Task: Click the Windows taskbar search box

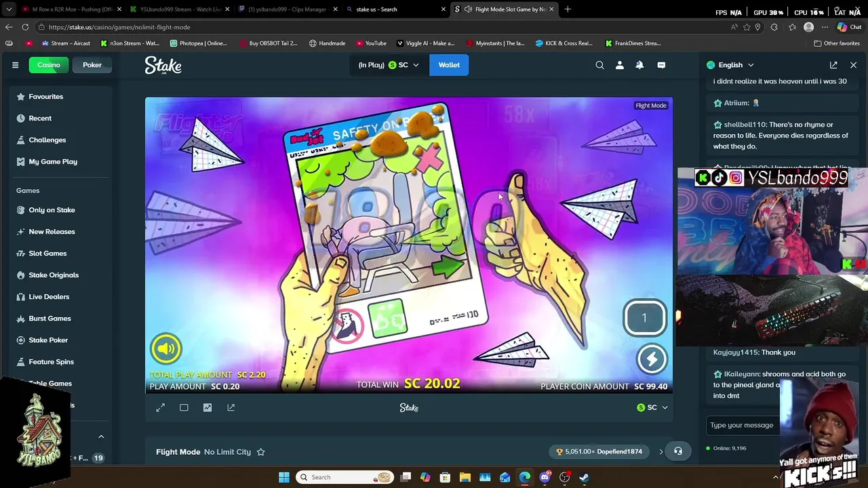Action: pos(345,477)
